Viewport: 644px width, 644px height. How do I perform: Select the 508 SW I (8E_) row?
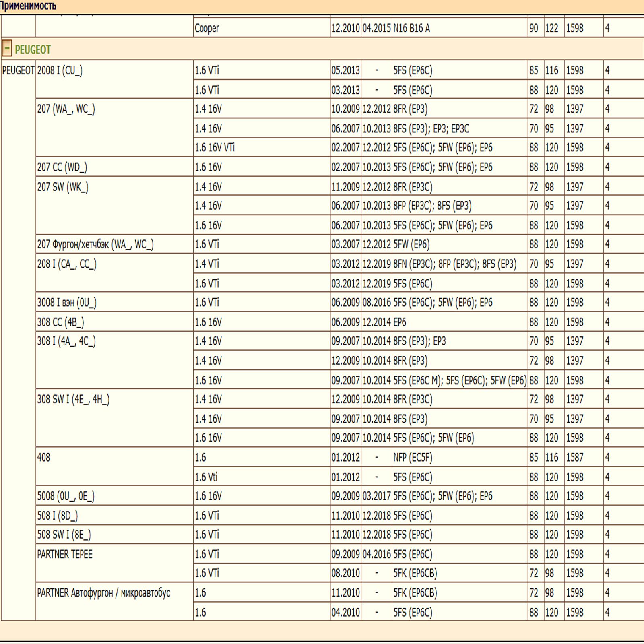click(x=64, y=535)
